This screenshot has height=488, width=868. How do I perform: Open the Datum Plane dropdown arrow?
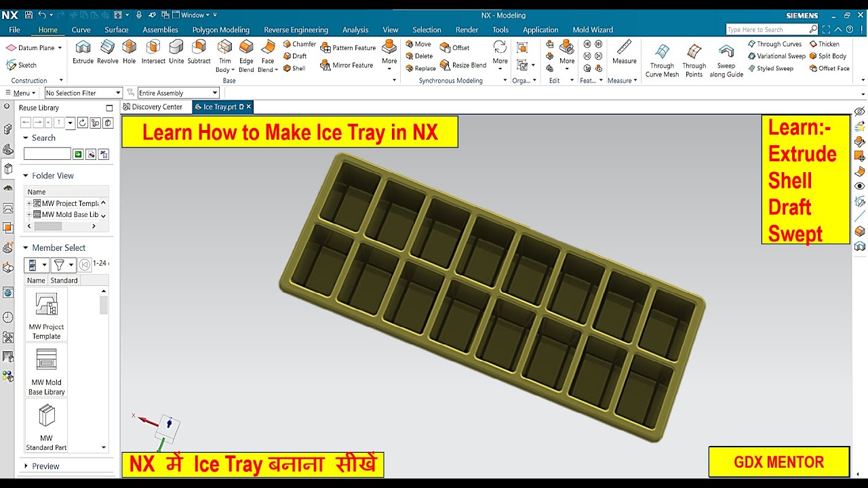click(x=60, y=48)
